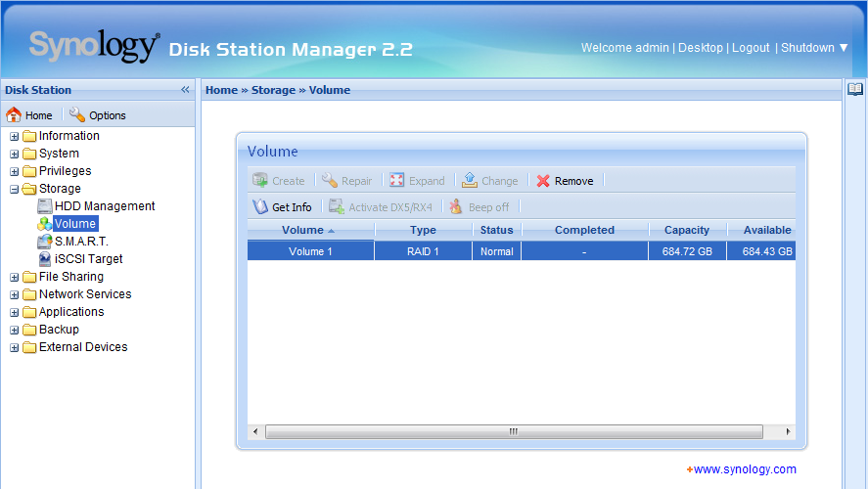Click the Available column header

point(761,230)
